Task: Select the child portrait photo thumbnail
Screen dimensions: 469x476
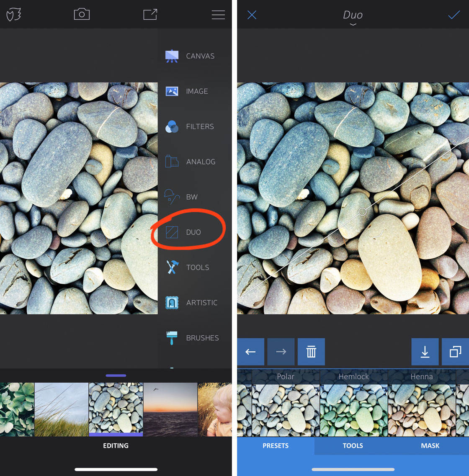Action: 215,409
